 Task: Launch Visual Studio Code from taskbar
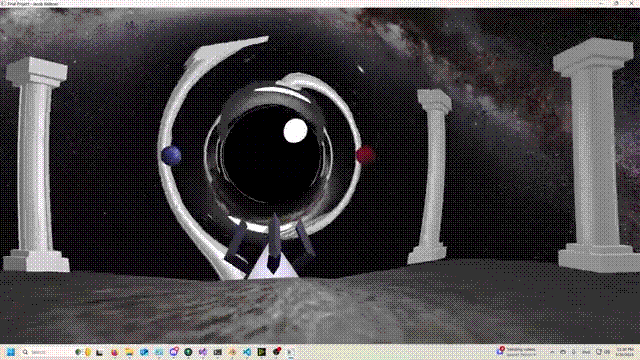[247, 352]
